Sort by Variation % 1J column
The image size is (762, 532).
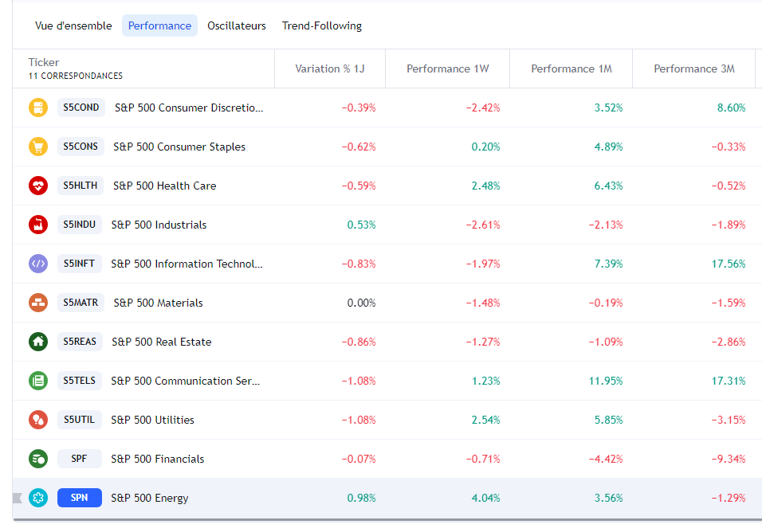tap(329, 68)
